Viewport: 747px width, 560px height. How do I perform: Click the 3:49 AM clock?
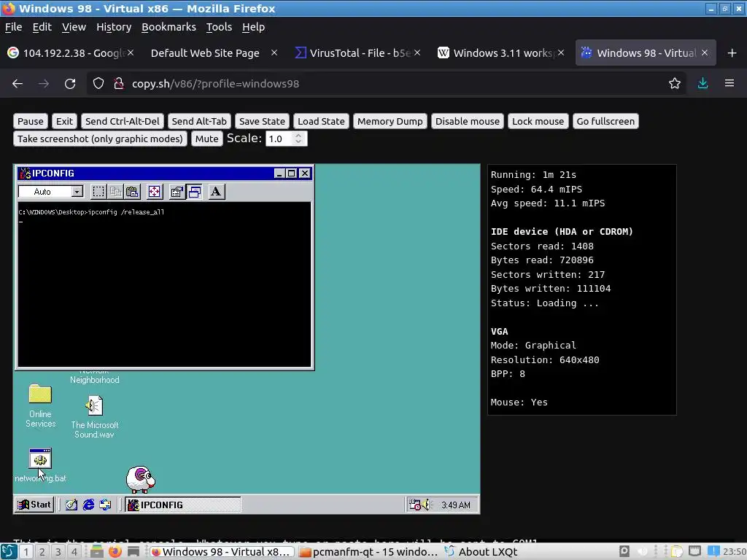[x=455, y=505]
